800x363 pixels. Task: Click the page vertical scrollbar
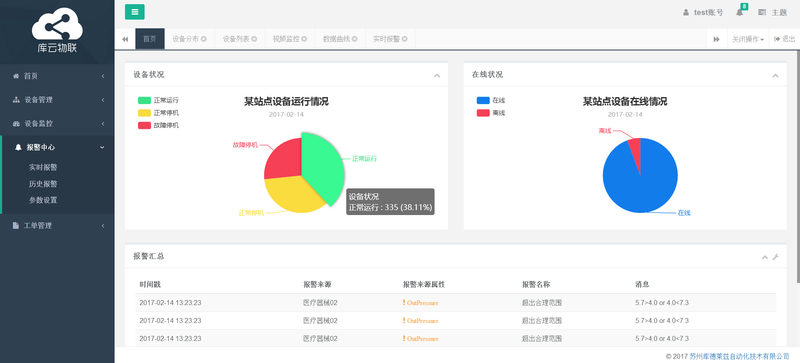797,167
